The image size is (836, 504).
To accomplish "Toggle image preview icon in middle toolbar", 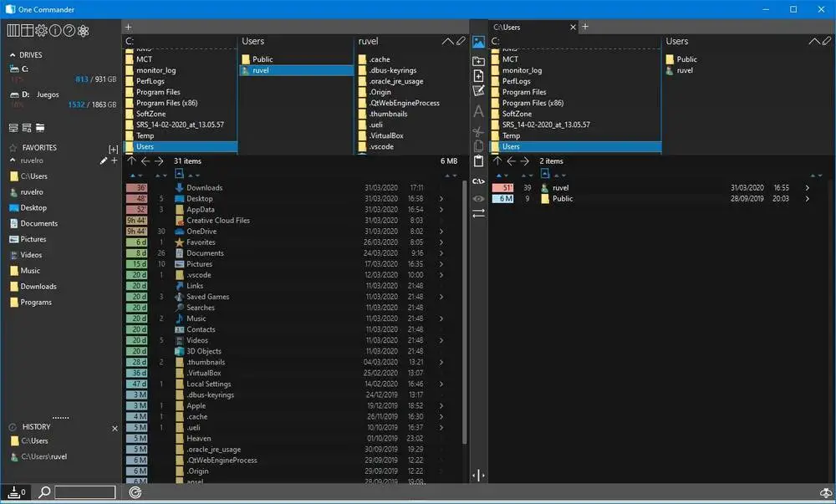I will [478, 42].
